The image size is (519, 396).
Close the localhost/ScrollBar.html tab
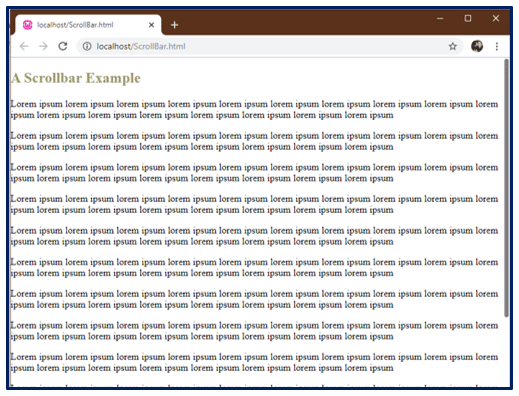(x=151, y=25)
